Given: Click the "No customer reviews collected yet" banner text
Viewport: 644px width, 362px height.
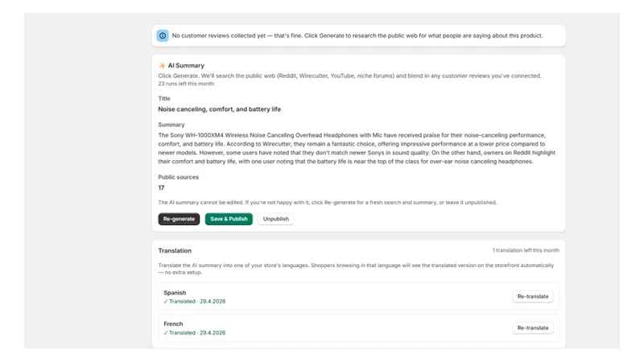Looking at the screenshot, I should (357, 35).
